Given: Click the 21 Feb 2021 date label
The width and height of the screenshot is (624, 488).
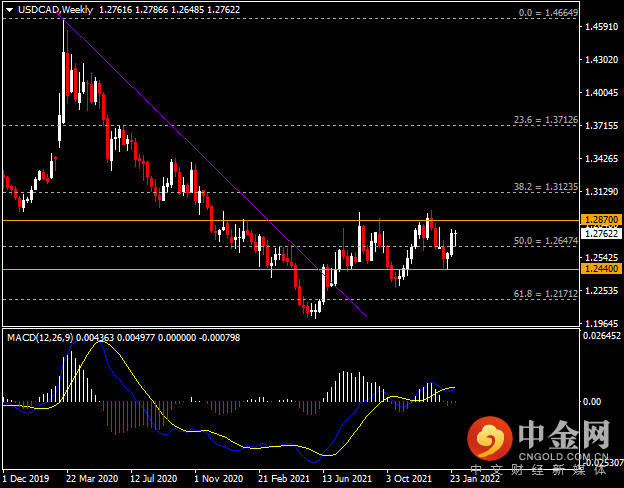Looking at the screenshot, I should pos(284,478).
